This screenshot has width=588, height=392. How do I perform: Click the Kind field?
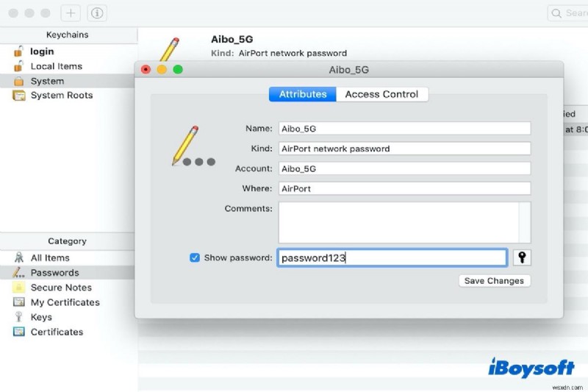pyautogui.click(x=405, y=149)
